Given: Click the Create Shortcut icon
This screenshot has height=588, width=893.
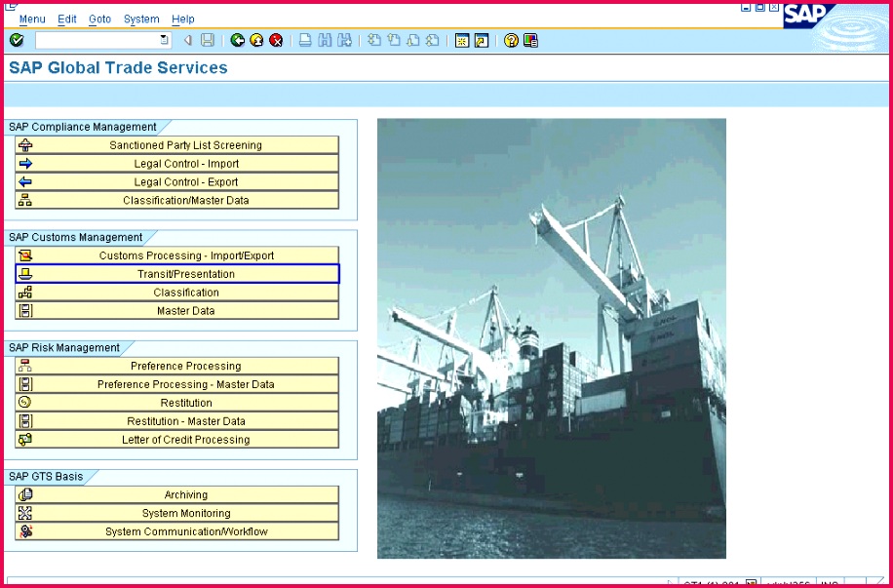Looking at the screenshot, I should pyautogui.click(x=482, y=40).
